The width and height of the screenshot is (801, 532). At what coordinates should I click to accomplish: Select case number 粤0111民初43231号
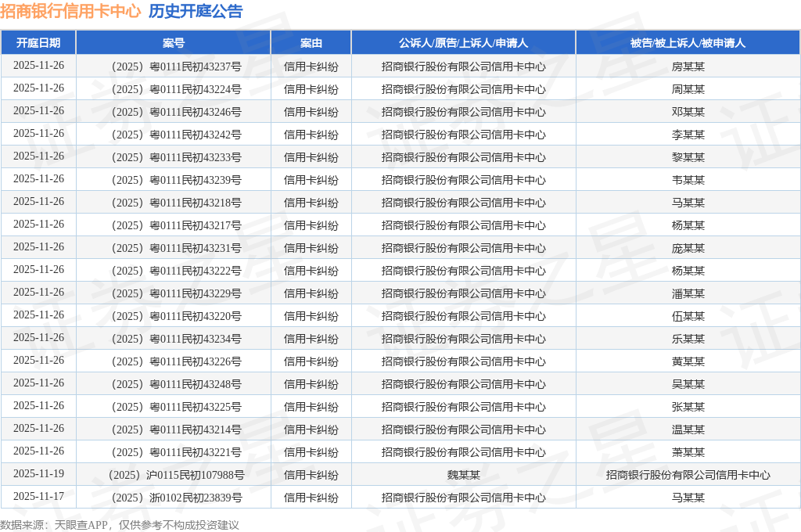176,248
